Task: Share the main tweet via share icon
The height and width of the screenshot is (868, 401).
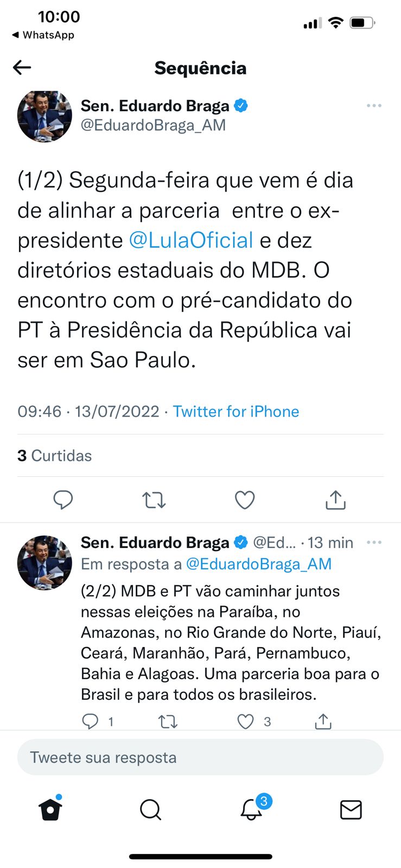Action: [335, 500]
